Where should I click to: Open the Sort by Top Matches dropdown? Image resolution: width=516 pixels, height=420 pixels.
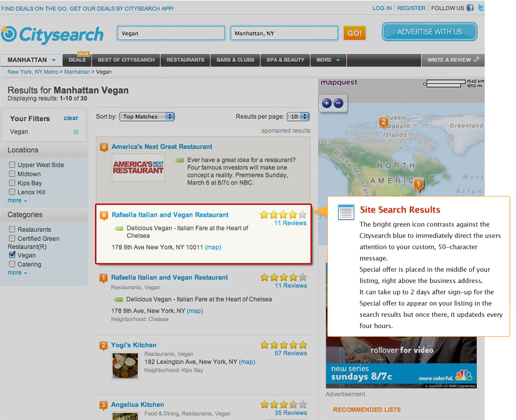point(147,117)
